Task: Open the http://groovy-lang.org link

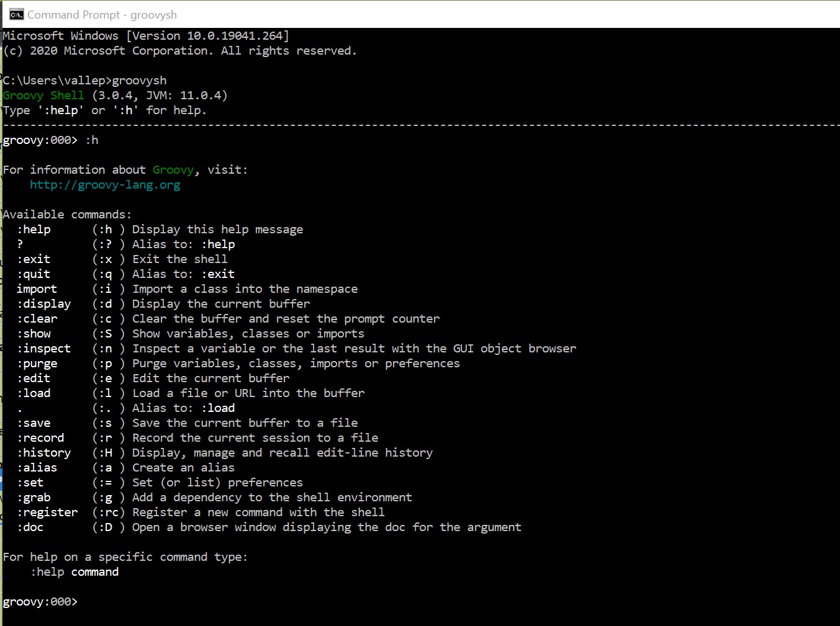Action: 105,185
